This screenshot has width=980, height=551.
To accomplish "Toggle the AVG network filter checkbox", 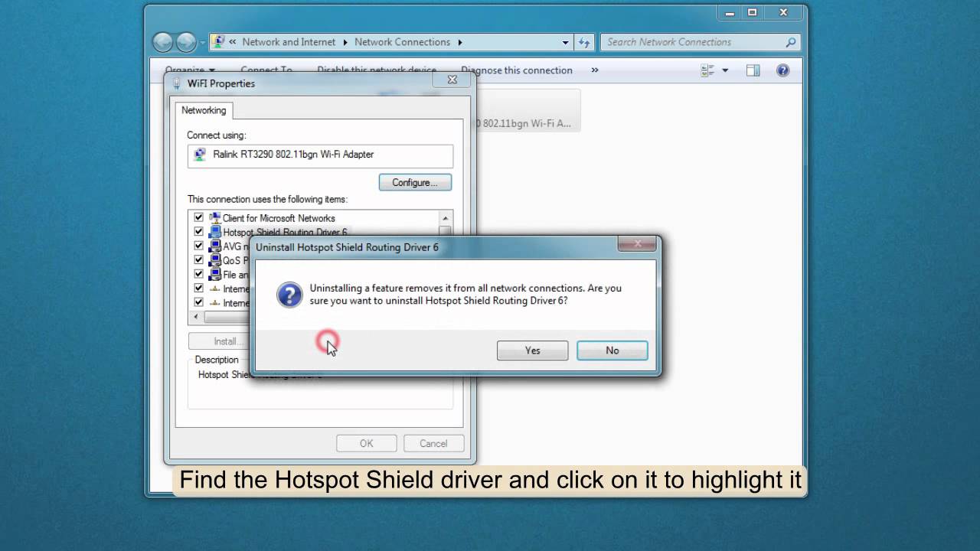I will [x=199, y=246].
